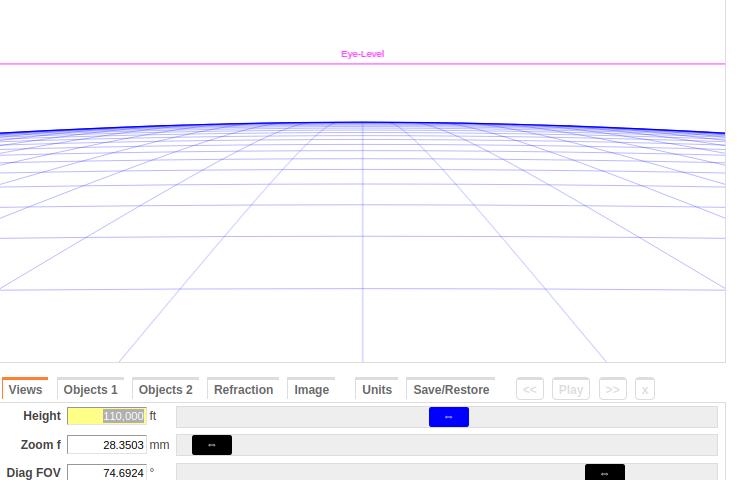This screenshot has height=480, width=740.
Task: Focus the Zoom f input field
Action: pos(106,445)
